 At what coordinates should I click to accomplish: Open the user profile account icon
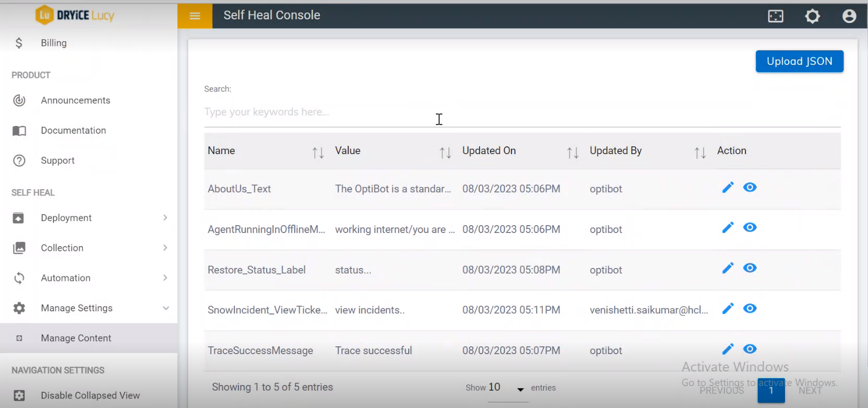click(x=849, y=16)
